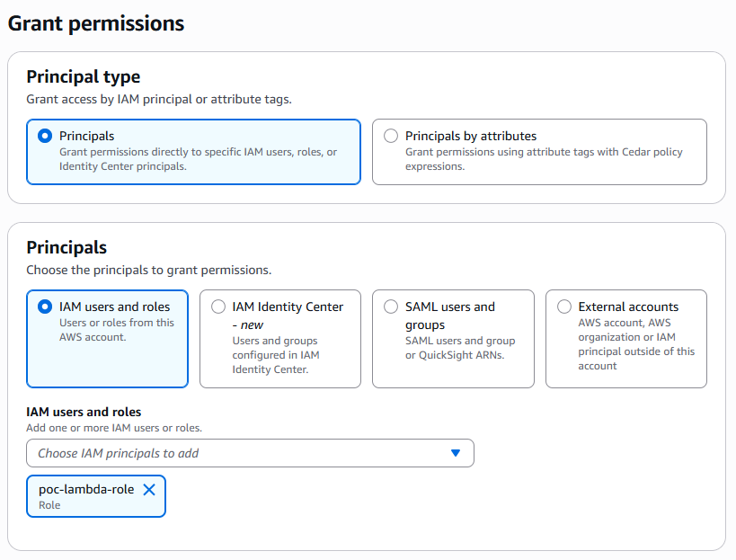
Task: Select the Principals radio button circle
Action: 45,136
